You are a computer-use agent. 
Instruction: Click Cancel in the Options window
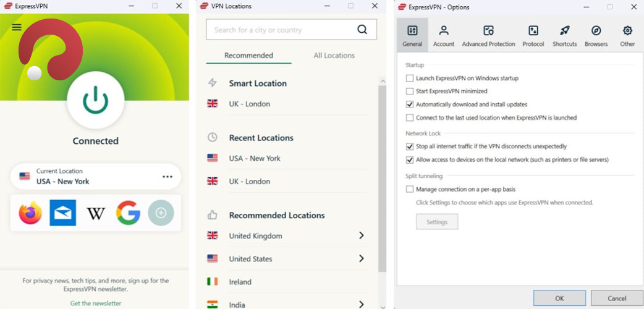tap(617, 298)
